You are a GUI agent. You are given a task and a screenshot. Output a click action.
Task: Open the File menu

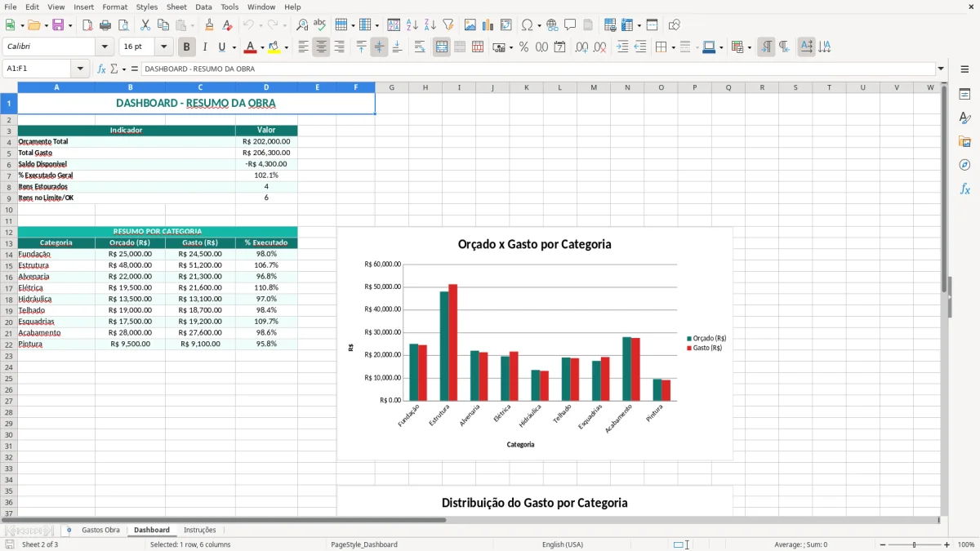11,7
